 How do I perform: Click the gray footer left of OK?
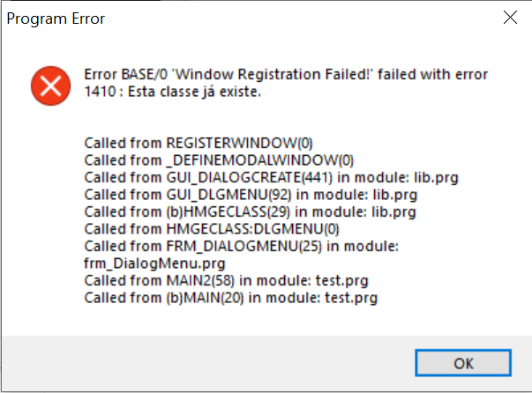203,362
